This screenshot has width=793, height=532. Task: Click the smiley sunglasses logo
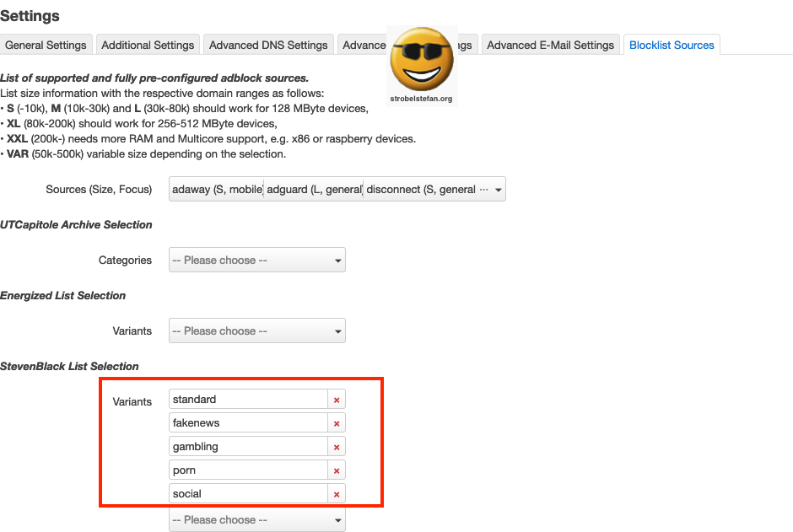click(422, 61)
